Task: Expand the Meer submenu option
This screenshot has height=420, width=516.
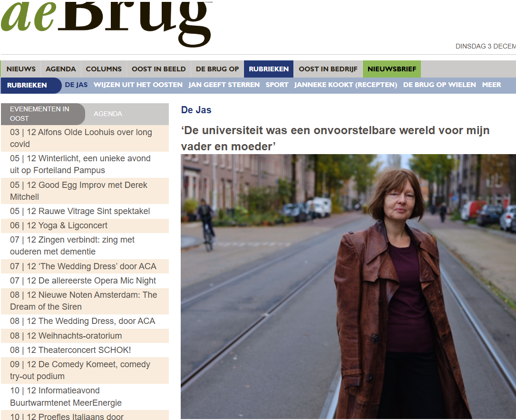Action: [x=491, y=85]
